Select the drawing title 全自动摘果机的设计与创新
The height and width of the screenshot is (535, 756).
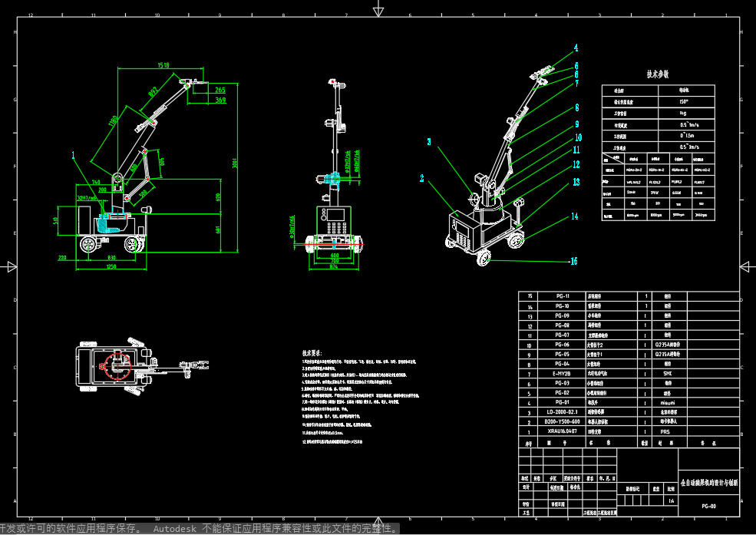point(708,483)
